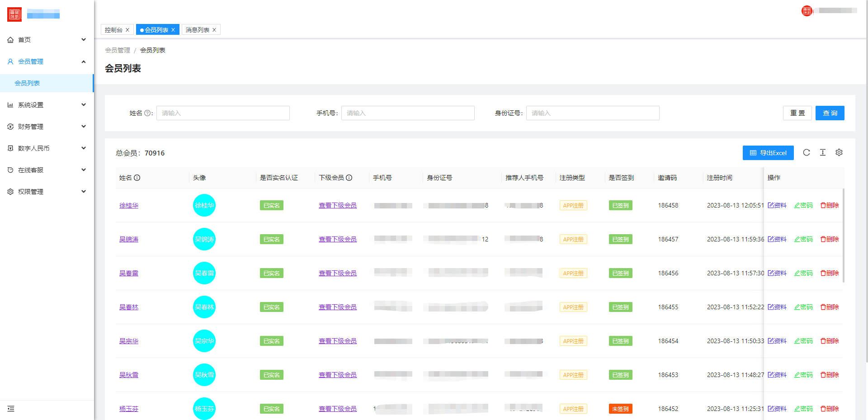Export the list with 导出Excel button
The width and height of the screenshot is (868, 420).
pos(768,153)
